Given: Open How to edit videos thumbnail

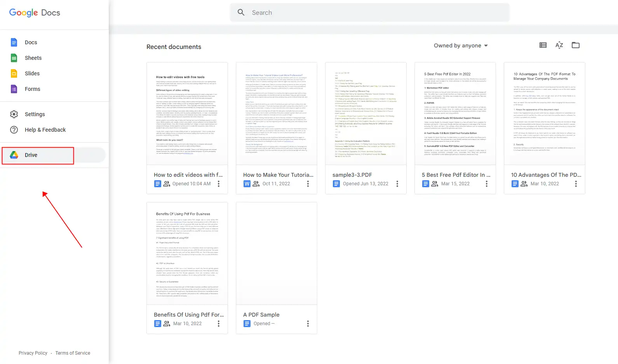Looking at the screenshot, I should pyautogui.click(x=187, y=114).
